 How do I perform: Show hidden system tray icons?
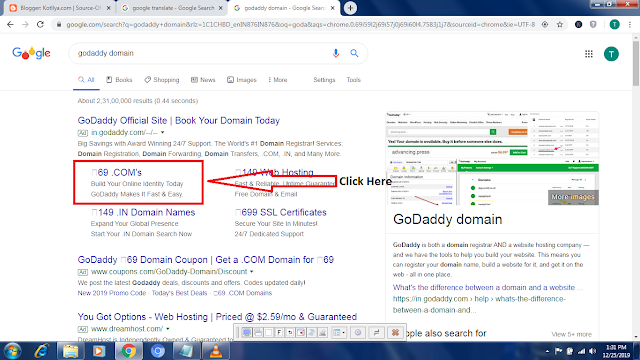tap(547, 351)
